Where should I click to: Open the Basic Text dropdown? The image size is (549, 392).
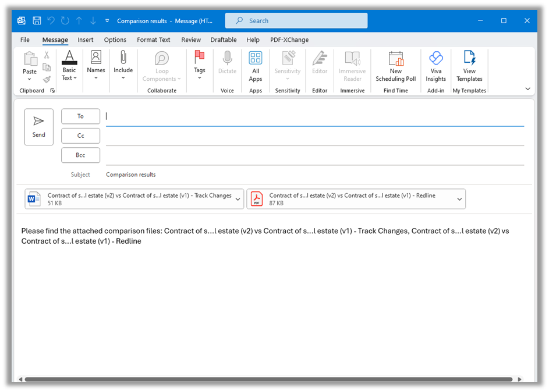tap(69, 66)
